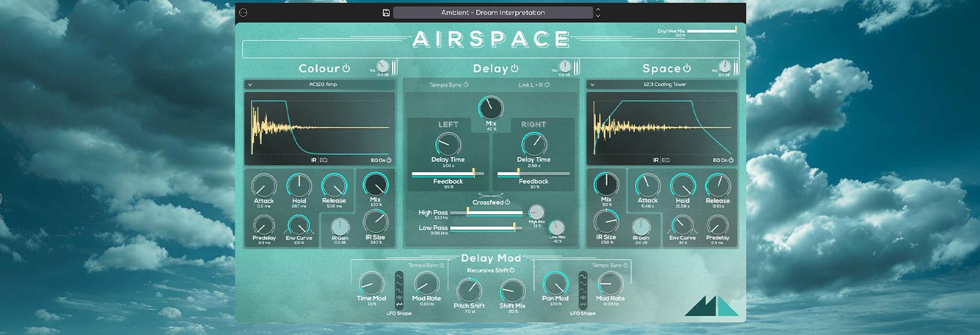Screen dimensions: 980x335
Task: Click the Space IR Size knob
Action: tap(606, 222)
